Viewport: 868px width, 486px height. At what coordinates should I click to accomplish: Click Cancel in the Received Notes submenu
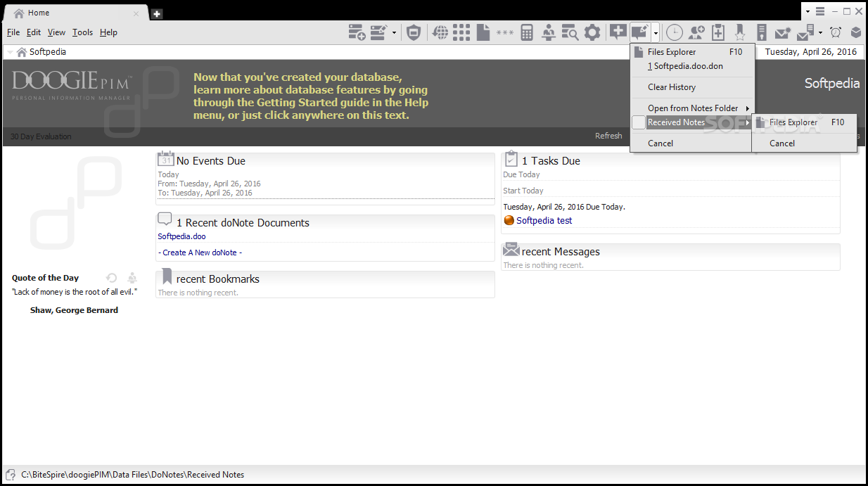click(805, 143)
